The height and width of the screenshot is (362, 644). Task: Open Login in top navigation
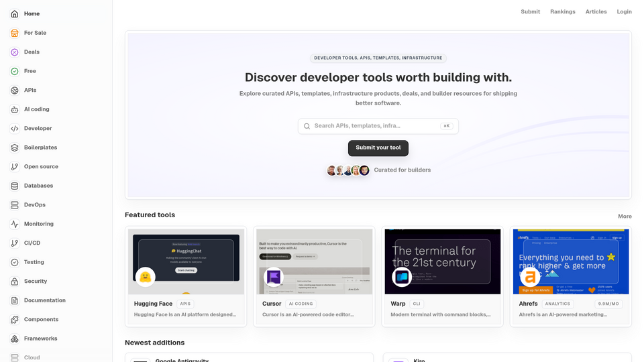(625, 11)
